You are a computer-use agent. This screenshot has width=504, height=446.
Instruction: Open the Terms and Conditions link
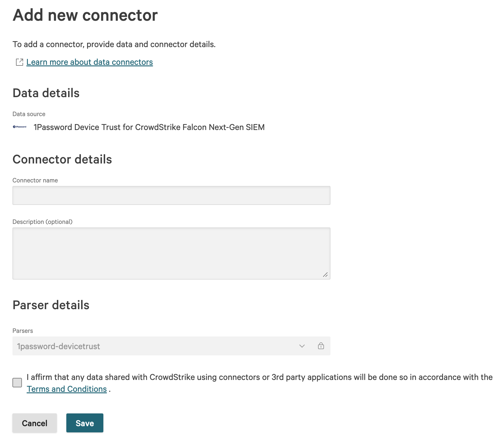point(67,389)
